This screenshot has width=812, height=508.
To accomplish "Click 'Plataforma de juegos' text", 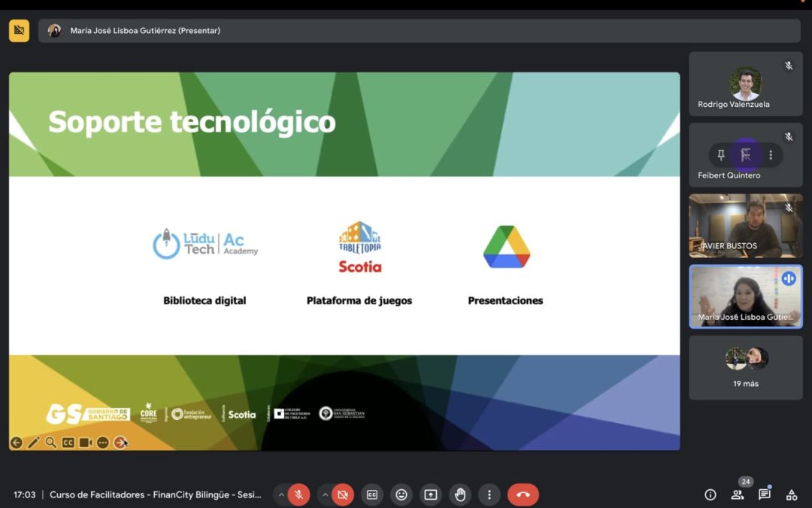I will [359, 300].
